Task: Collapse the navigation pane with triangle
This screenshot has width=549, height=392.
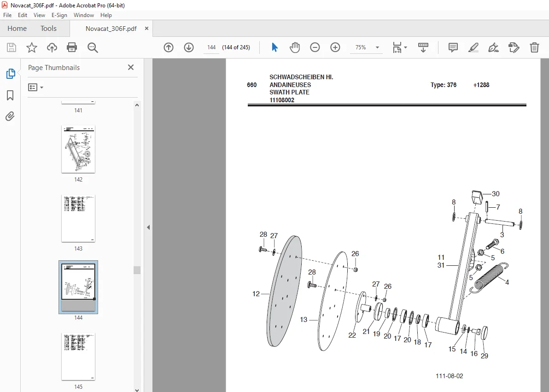Action: click(x=148, y=228)
